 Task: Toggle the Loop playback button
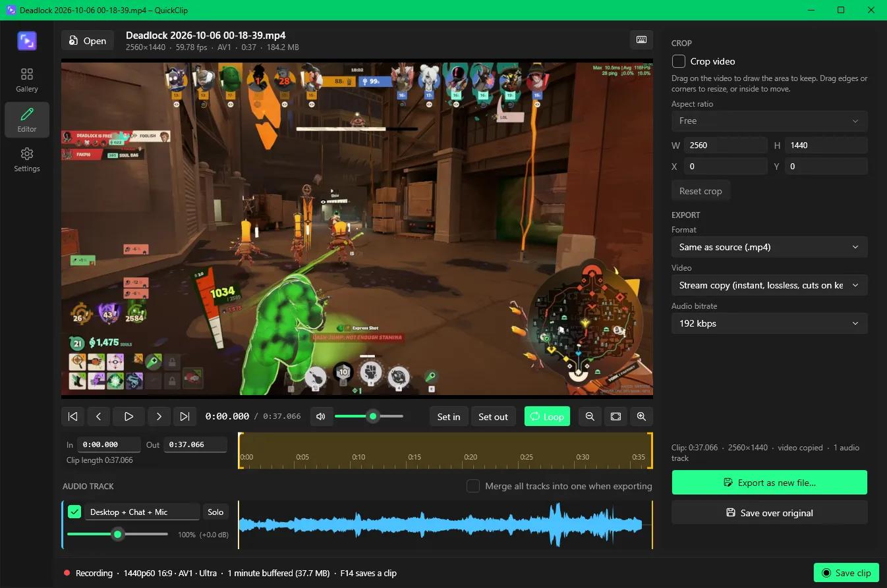click(547, 416)
